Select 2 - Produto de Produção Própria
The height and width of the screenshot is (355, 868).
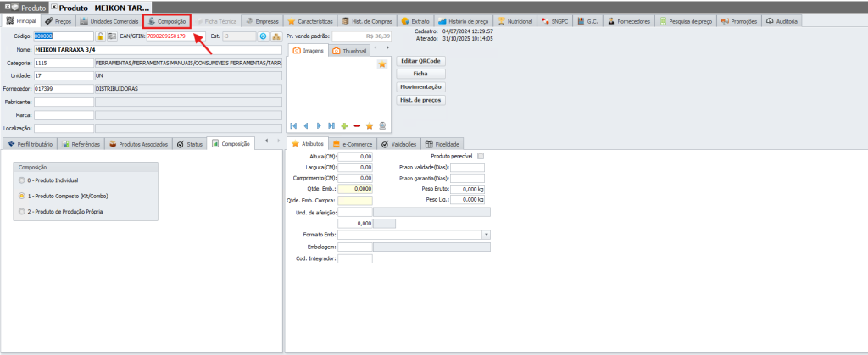21,211
